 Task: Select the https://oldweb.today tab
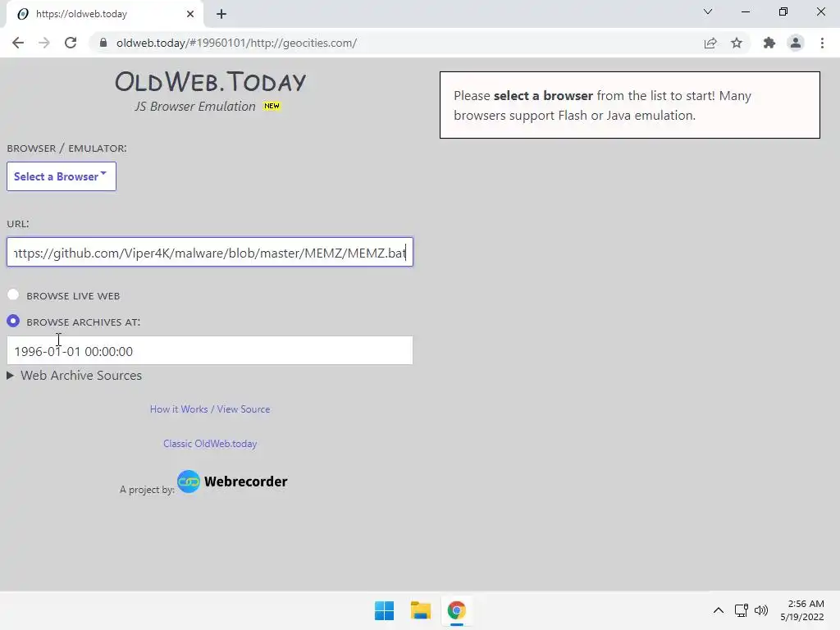[104, 14]
